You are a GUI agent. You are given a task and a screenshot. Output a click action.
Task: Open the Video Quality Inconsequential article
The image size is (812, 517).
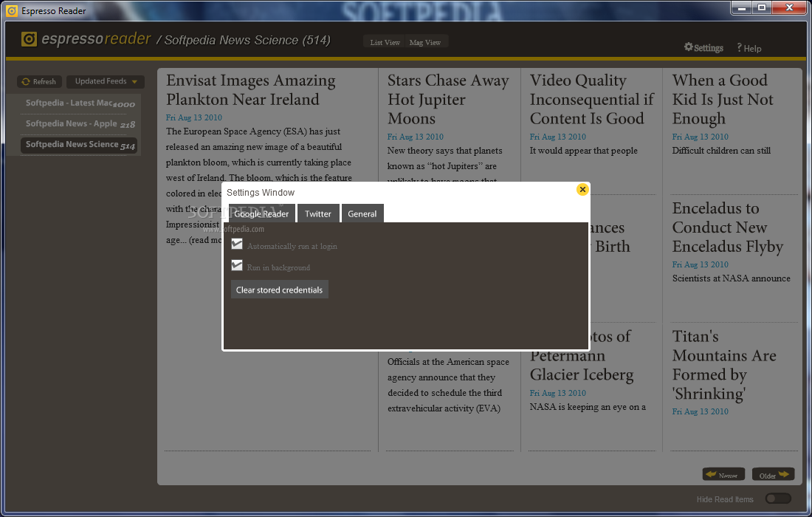tap(591, 99)
